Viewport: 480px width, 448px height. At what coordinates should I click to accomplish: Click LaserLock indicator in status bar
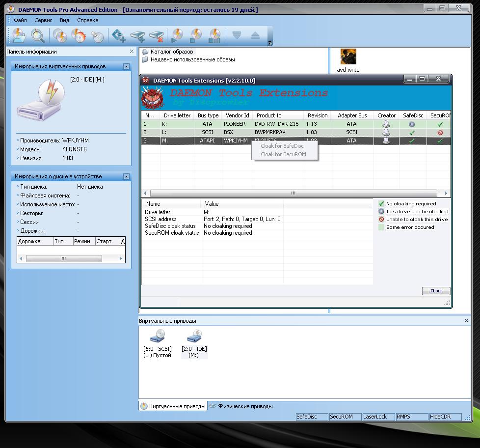coord(378,417)
